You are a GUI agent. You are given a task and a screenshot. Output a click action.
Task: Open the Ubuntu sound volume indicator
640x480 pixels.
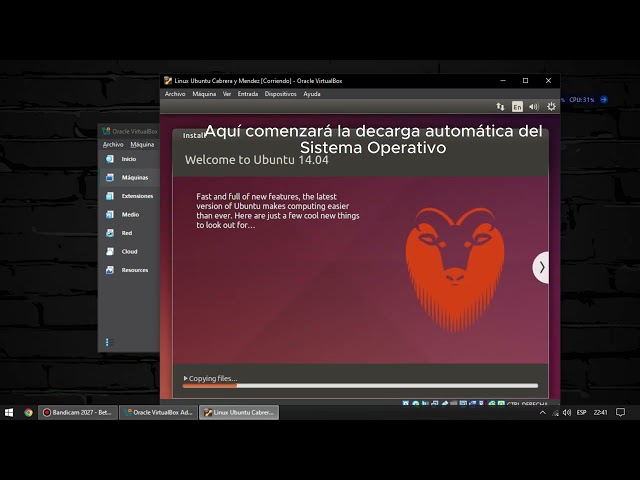tap(534, 107)
